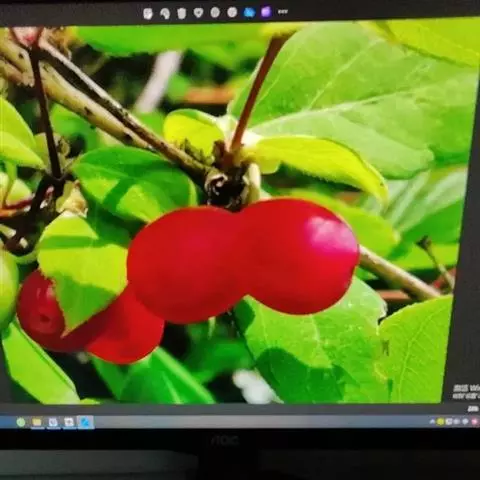The height and width of the screenshot is (480, 480).
Task: Select the highlighted blue taskbar app
Action: click(x=85, y=422)
